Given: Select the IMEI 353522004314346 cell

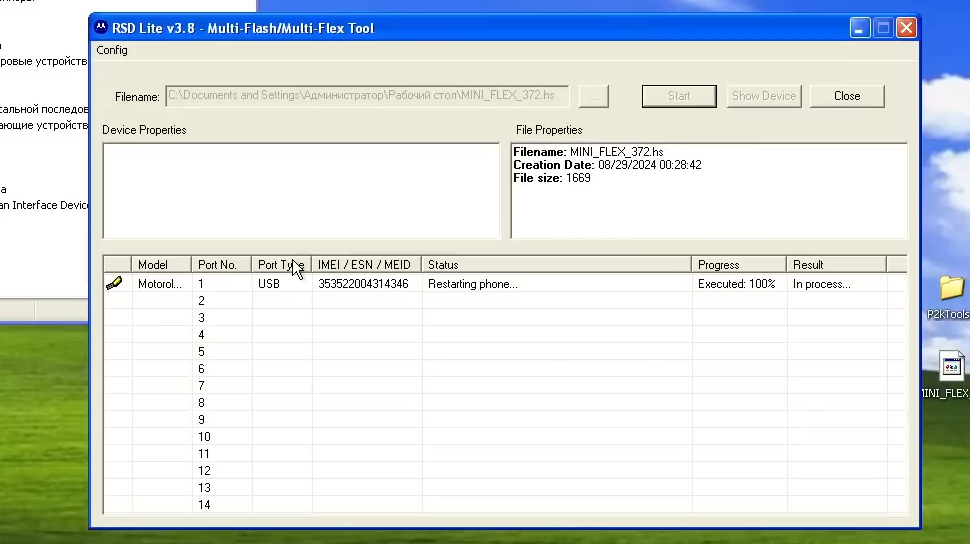Looking at the screenshot, I should tap(363, 284).
